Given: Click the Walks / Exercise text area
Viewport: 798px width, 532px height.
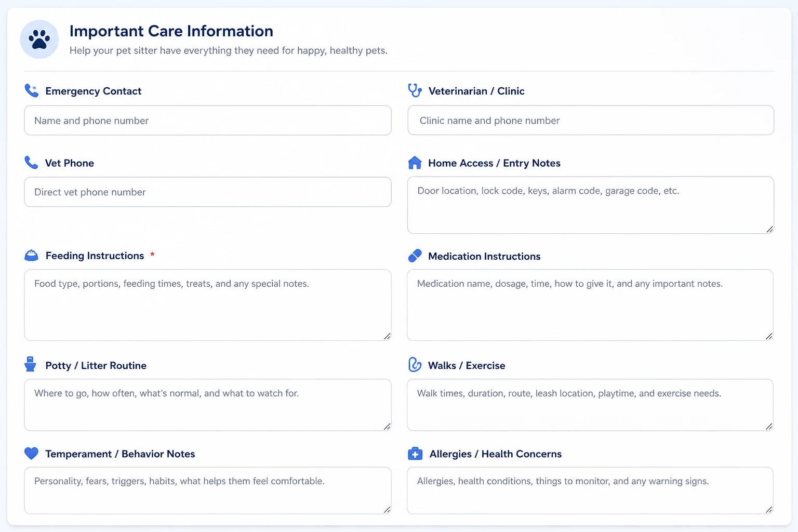Looking at the screenshot, I should pos(590,405).
